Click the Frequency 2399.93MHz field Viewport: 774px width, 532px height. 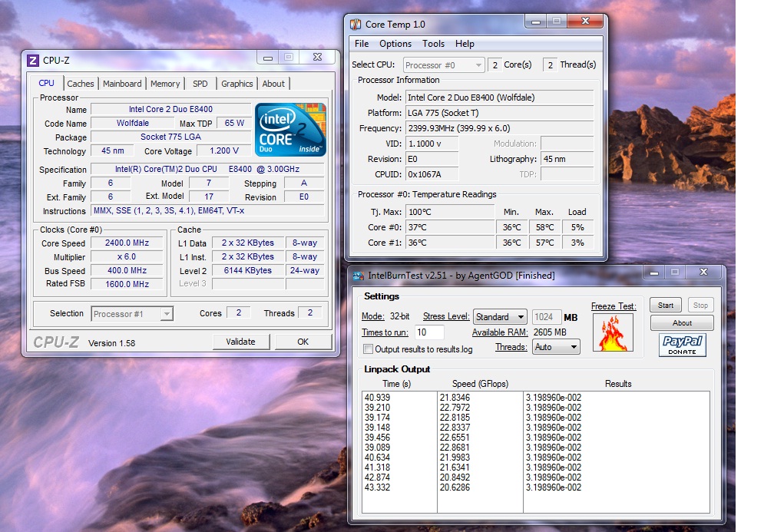click(500, 128)
